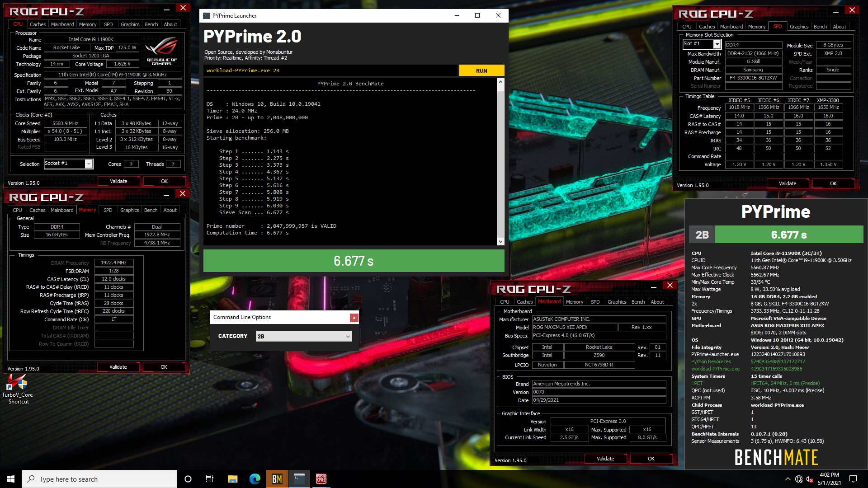Viewport: 868px width, 488px height.
Task: Open Graphics tab in CPU-Z CPU window
Action: coord(130,24)
